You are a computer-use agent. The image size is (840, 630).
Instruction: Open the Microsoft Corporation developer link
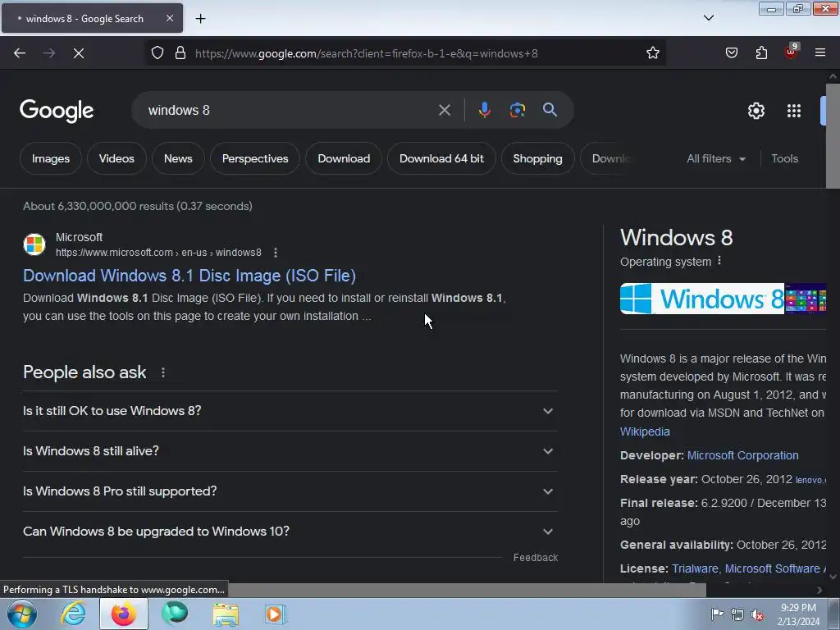tap(742, 455)
